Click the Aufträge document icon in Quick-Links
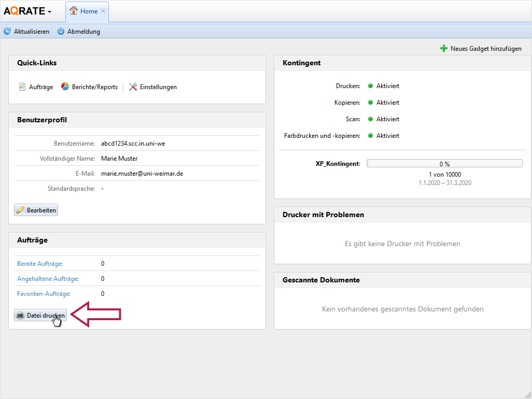Viewport: 532px width, 399px height. point(22,87)
